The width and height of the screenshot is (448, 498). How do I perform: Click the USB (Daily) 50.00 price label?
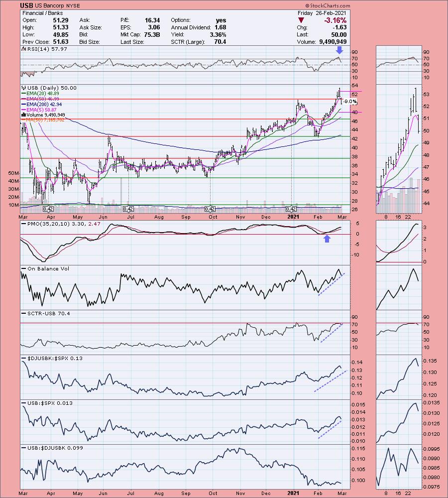pos(52,88)
